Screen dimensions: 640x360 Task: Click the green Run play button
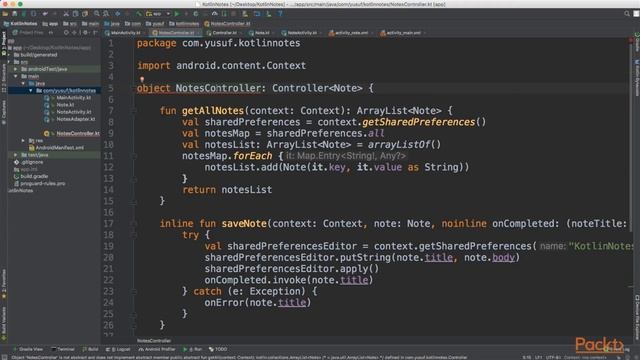pyautogui.click(x=177, y=13)
